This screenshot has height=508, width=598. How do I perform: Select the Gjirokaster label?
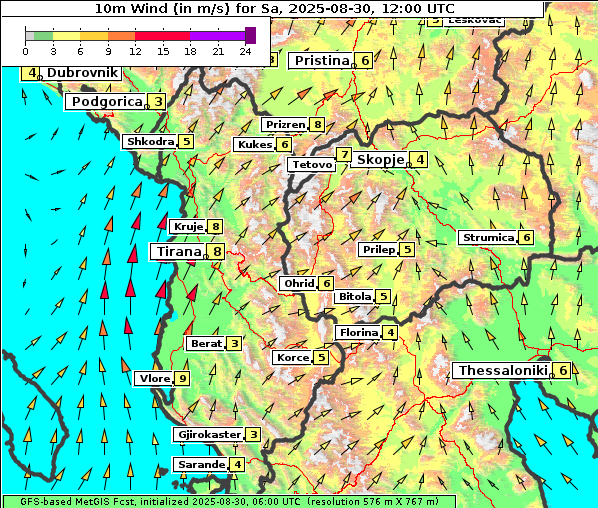point(209,434)
